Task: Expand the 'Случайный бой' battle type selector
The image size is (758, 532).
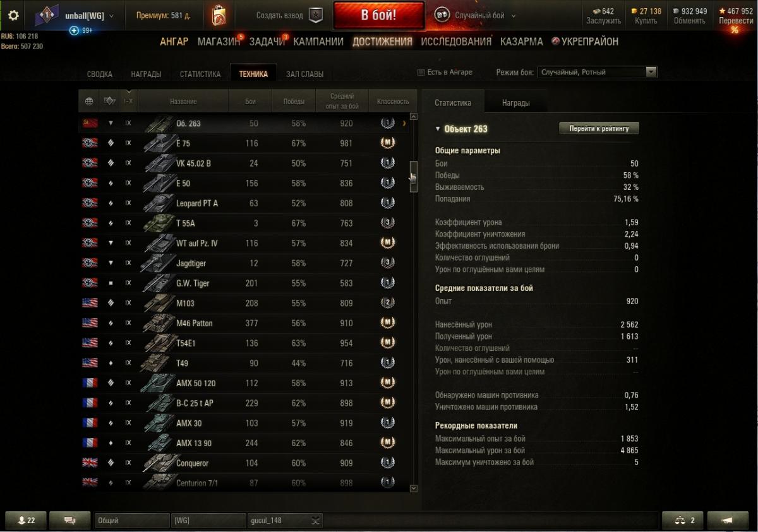Action: pyautogui.click(x=513, y=16)
